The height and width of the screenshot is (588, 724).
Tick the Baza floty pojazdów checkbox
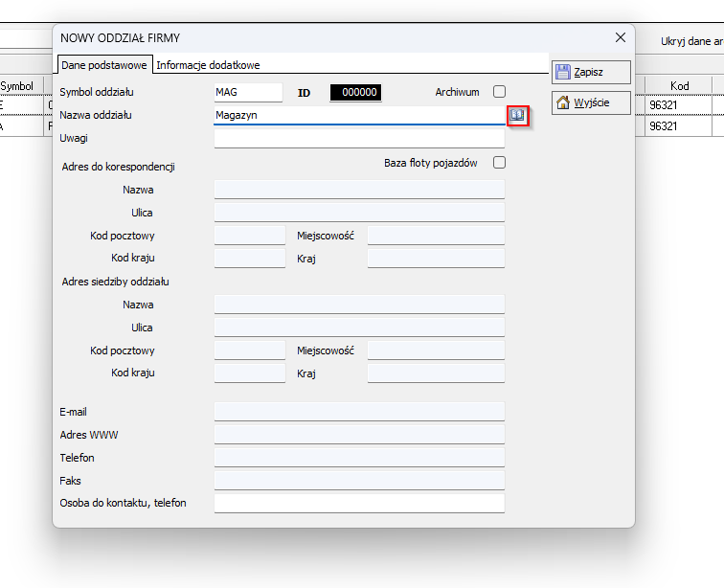[x=499, y=163]
